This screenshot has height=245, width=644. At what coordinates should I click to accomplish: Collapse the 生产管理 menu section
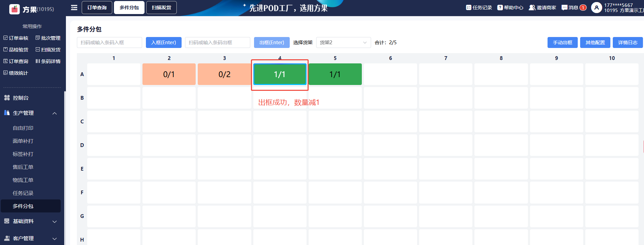31,113
